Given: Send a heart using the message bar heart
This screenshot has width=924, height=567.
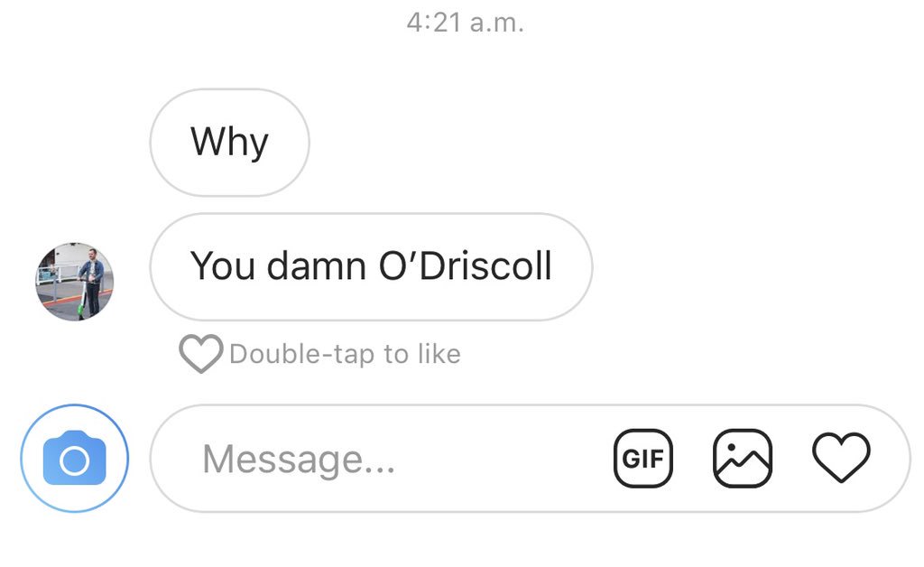Looking at the screenshot, I should coord(841,458).
